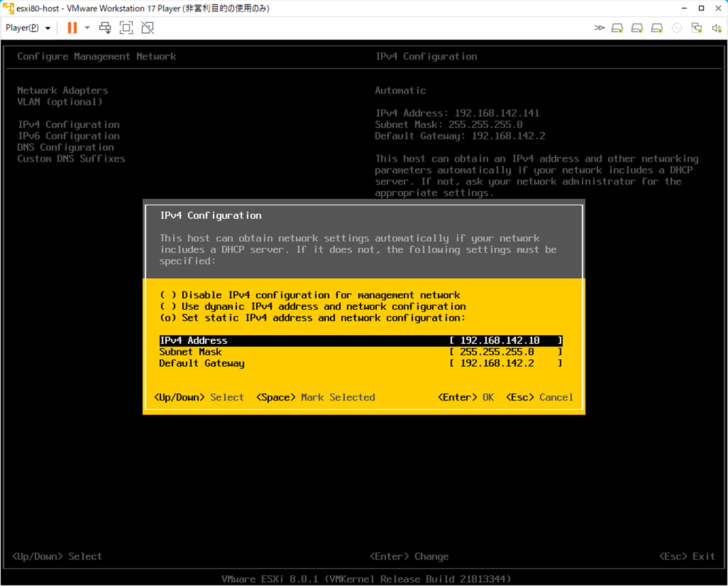This screenshot has width=728, height=586.
Task: Click the 'Automatic' status text
Action: [400, 90]
